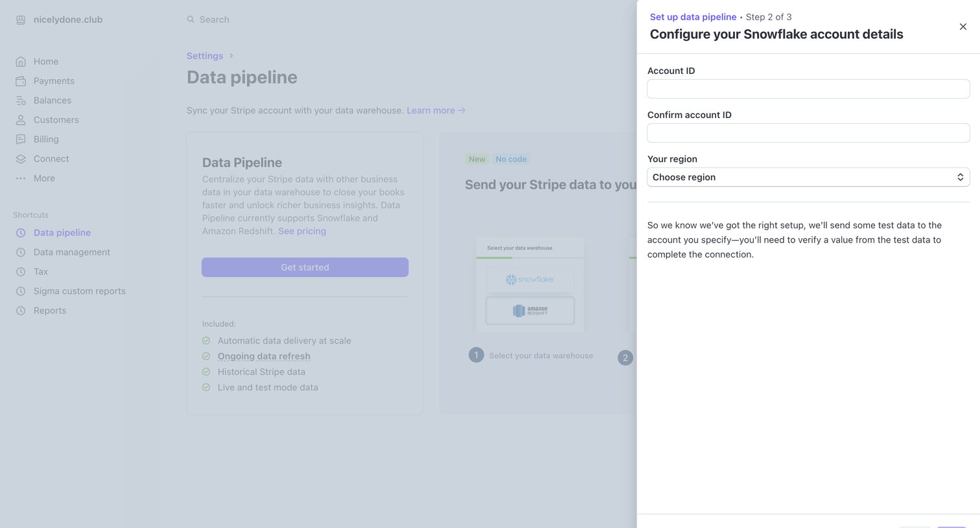980x528 pixels.
Task: Click the Reports shortcut clock icon
Action: click(21, 311)
